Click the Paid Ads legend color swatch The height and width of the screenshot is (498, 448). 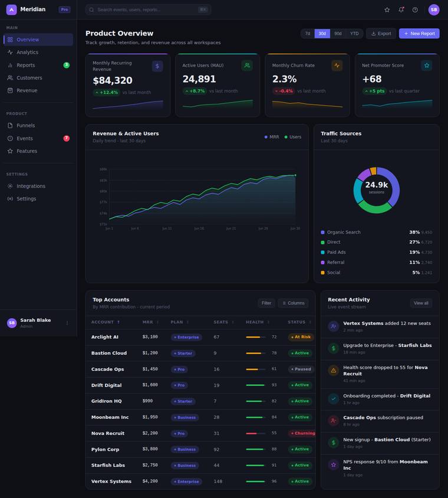pyautogui.click(x=322, y=253)
